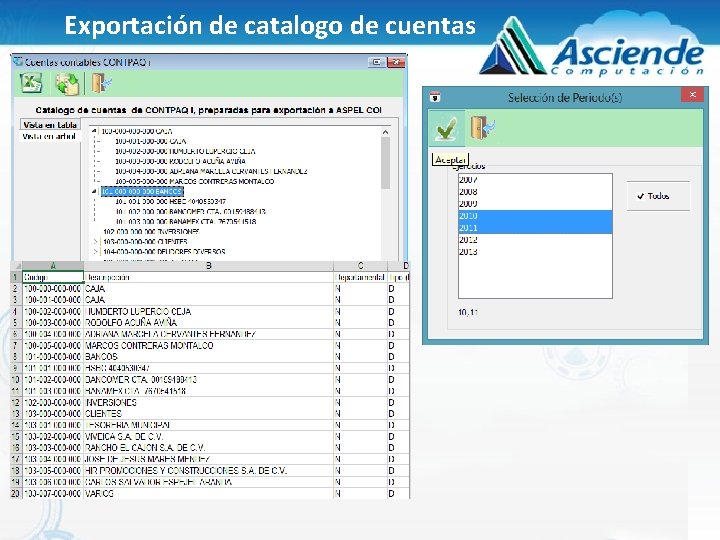720x540 pixels.
Task: Click cell BANCOS in spreadsheet row 8
Action: (208, 357)
